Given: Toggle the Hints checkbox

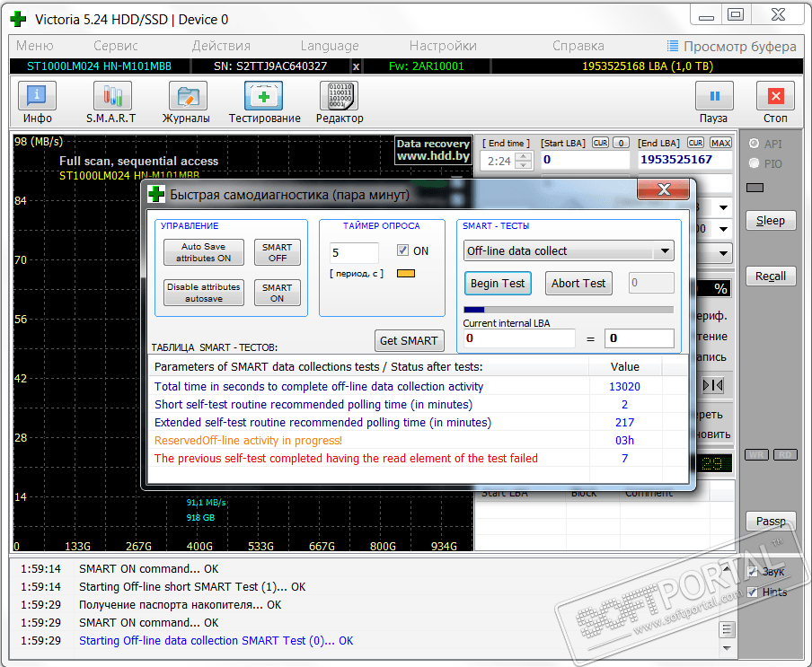Looking at the screenshot, I should (753, 592).
